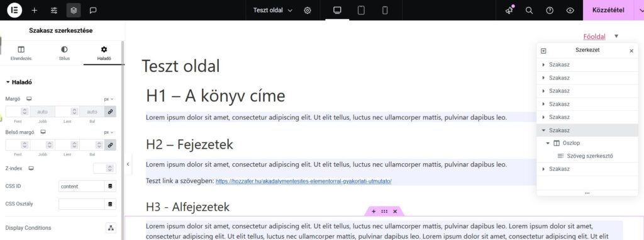Screen dimensions: 644x240
Task: Open the help question mark icon
Action: tap(550, 10)
